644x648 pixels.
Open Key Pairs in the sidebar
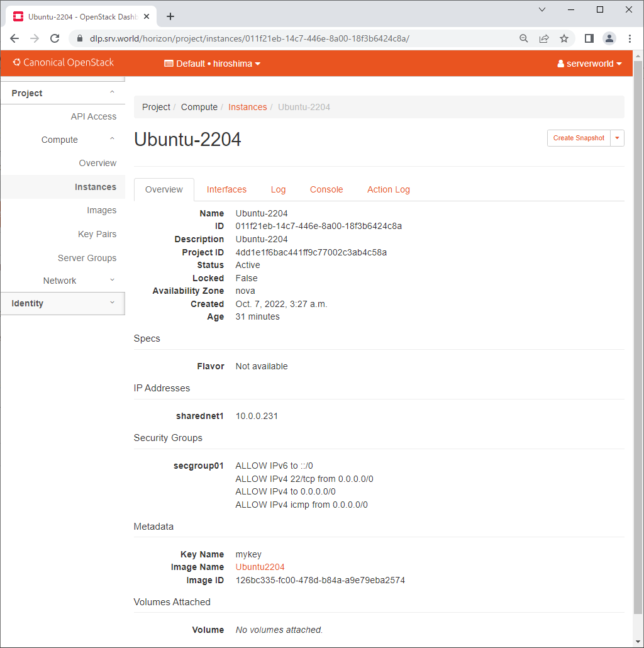97,234
